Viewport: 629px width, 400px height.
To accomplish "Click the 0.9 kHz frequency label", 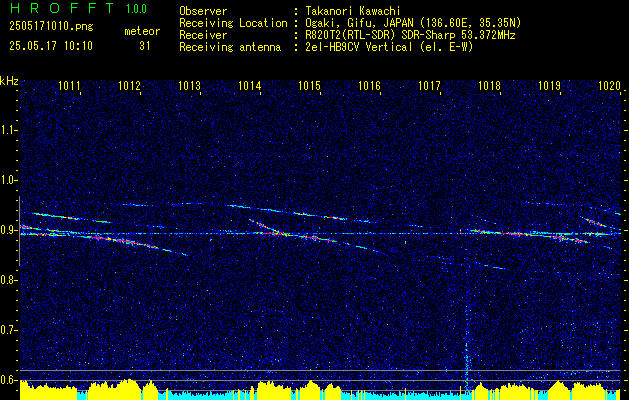I will 8,230.
